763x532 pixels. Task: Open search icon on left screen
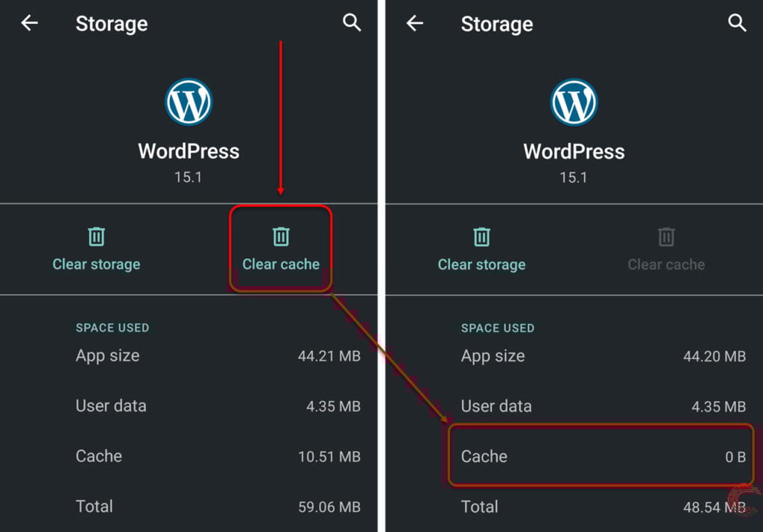point(352,22)
